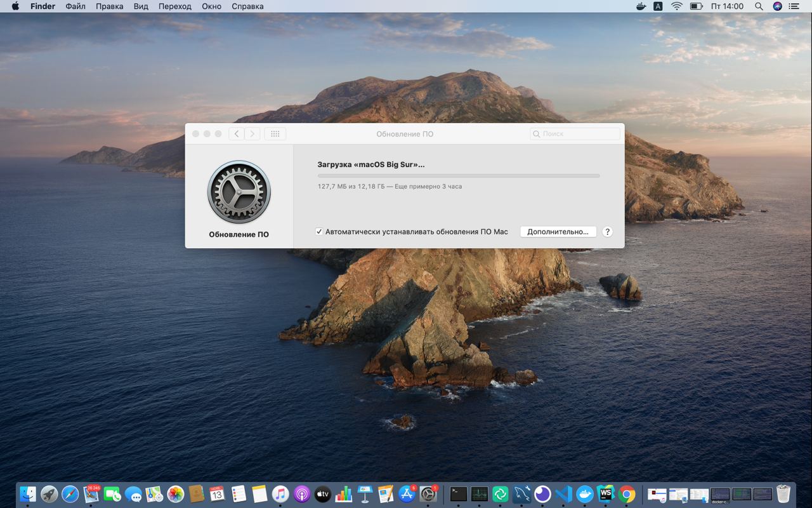Screen dimensions: 812x508
Task: Open Photos in Dock
Action: pyautogui.click(x=175, y=494)
